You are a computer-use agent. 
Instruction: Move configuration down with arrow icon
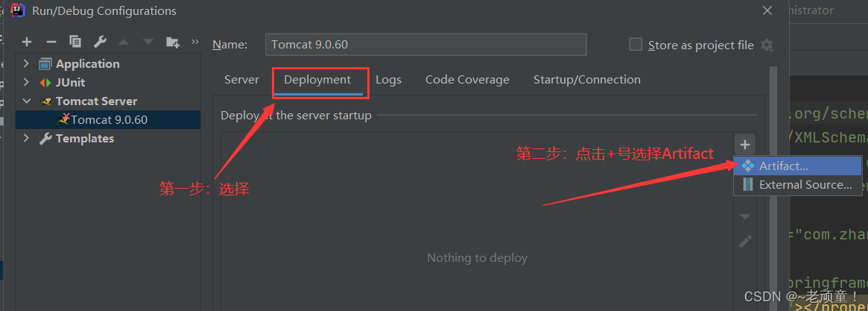point(148,42)
